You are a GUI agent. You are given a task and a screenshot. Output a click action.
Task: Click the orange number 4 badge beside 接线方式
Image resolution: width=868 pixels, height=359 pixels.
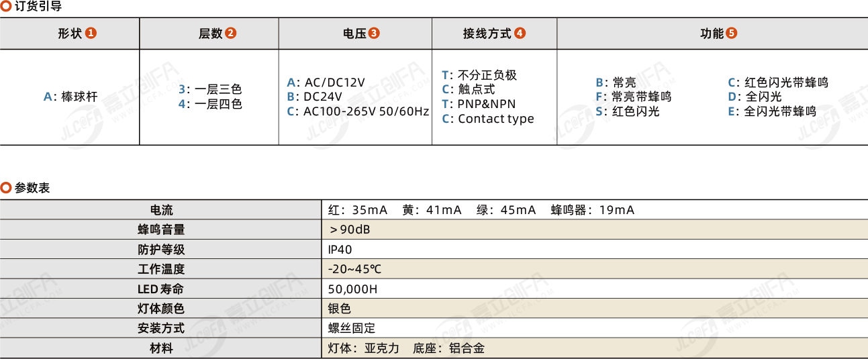pos(520,33)
